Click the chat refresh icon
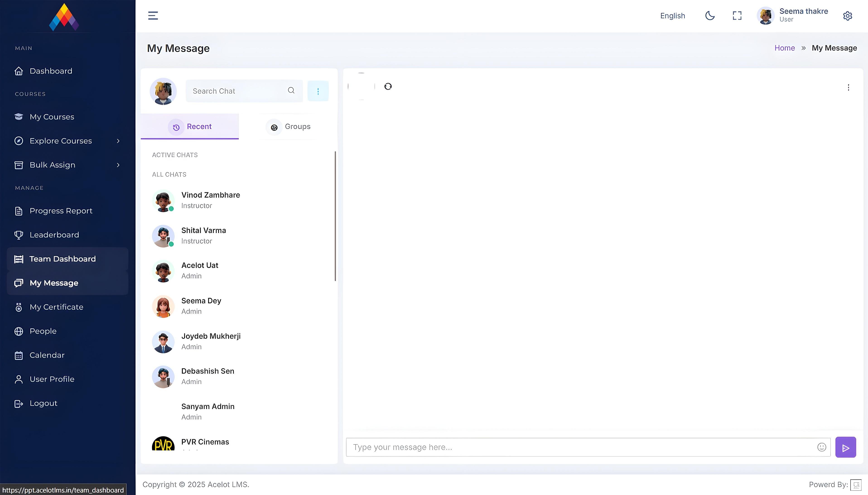The image size is (868, 495). point(388,86)
